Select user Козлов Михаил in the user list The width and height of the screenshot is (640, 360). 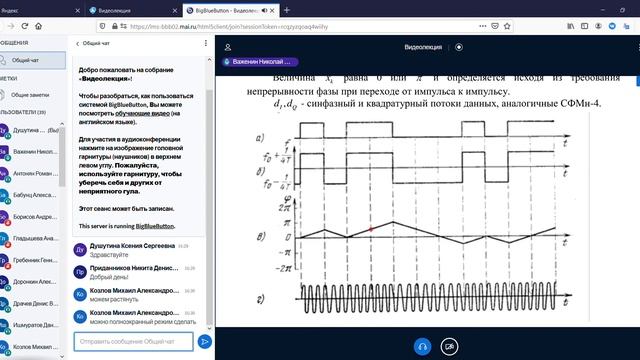point(29,347)
